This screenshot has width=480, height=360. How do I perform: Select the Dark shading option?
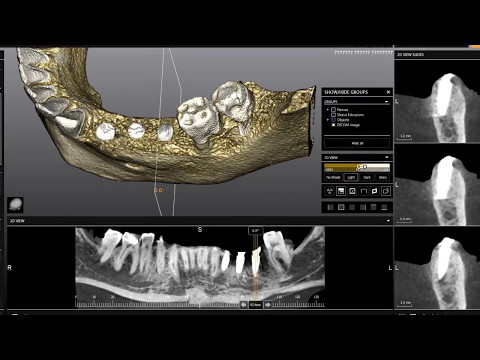coord(367,177)
